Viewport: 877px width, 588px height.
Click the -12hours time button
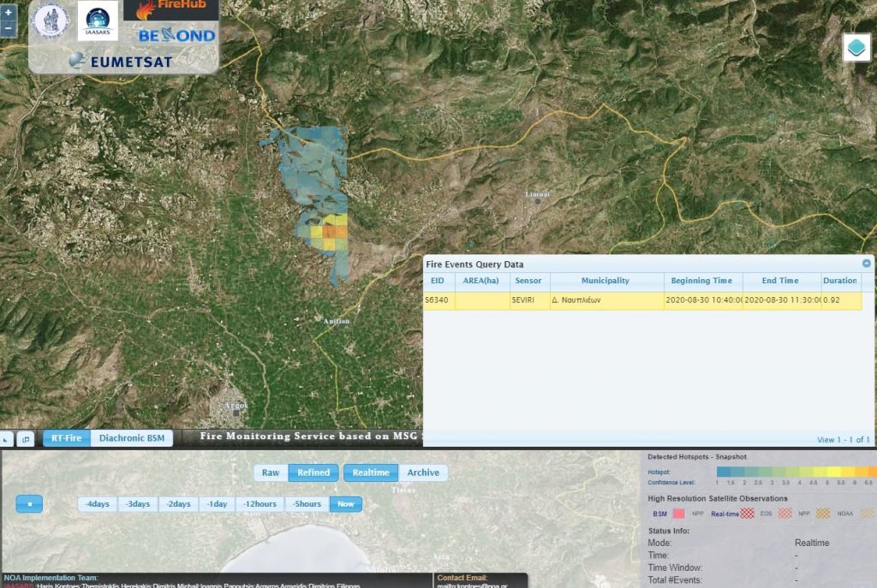click(x=260, y=504)
